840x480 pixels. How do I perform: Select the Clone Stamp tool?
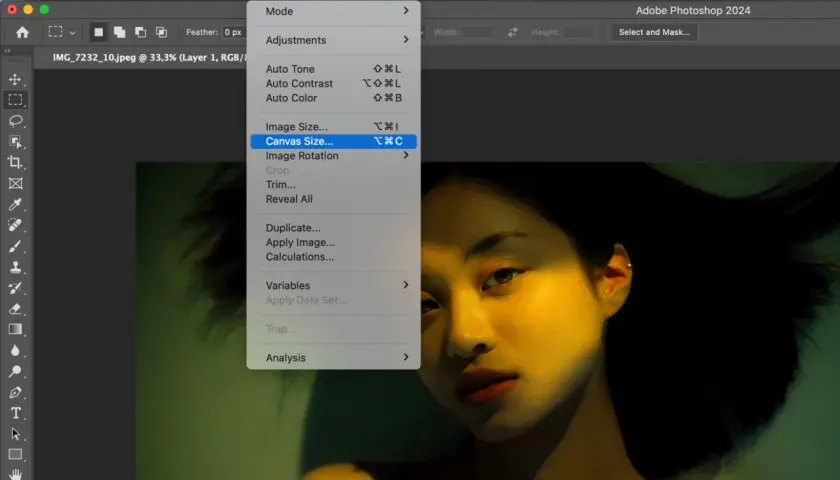[15, 267]
